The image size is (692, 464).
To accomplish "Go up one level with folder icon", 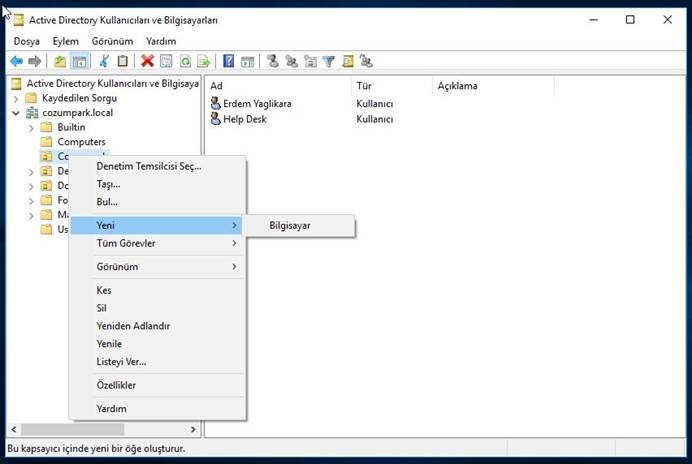I will 60,61.
